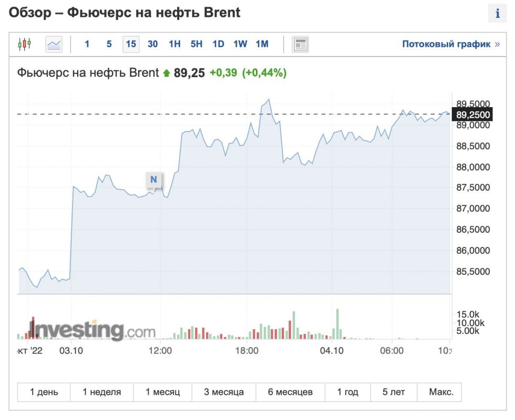Switch to the area chart icon
The height and width of the screenshot is (420, 515).
pos(54,44)
